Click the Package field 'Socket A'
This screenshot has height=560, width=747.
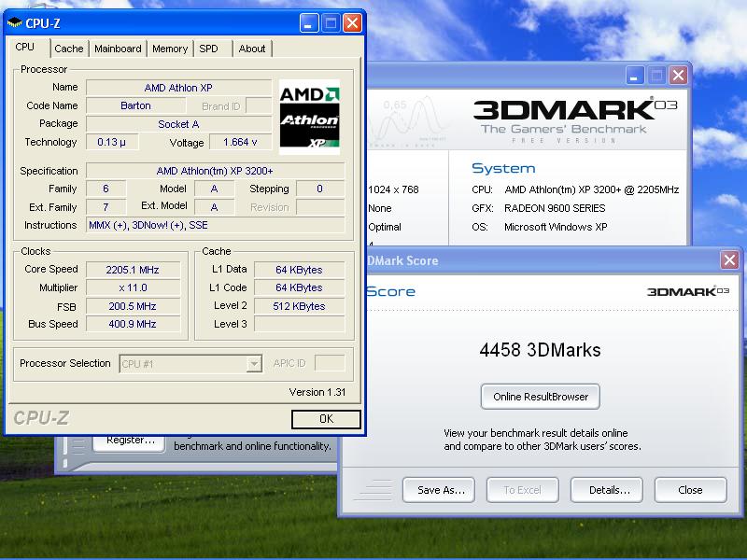pos(178,124)
